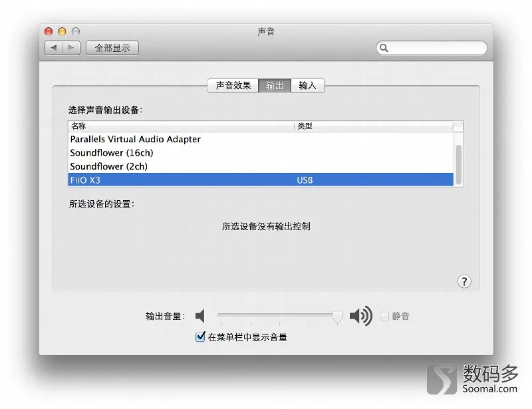This screenshot has height=409, width=532.
Task: Click the loud volume speaker icon
Action: click(360, 316)
